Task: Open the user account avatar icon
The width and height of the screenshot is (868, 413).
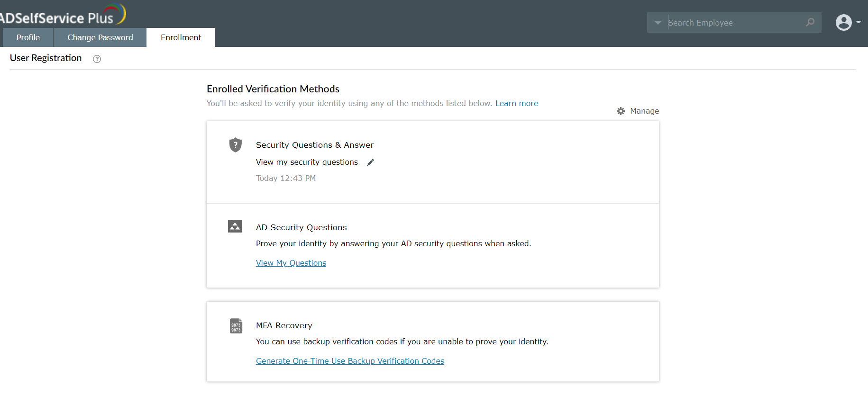Action: (843, 22)
